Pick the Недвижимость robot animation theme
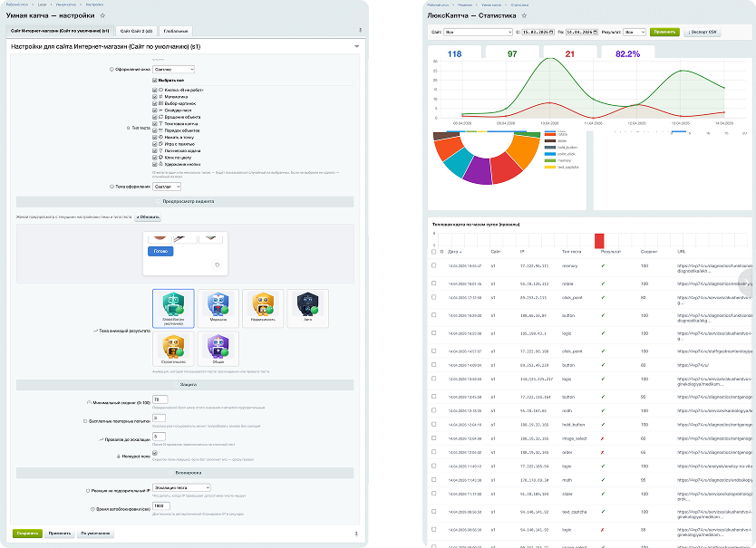Viewport: 756px width, 548px height. tap(263, 309)
